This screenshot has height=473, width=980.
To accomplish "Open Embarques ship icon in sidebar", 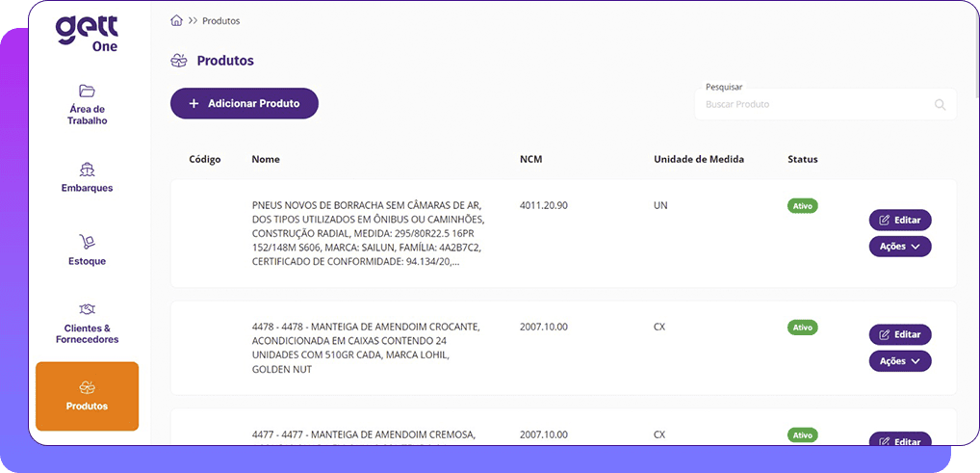I will [x=87, y=169].
